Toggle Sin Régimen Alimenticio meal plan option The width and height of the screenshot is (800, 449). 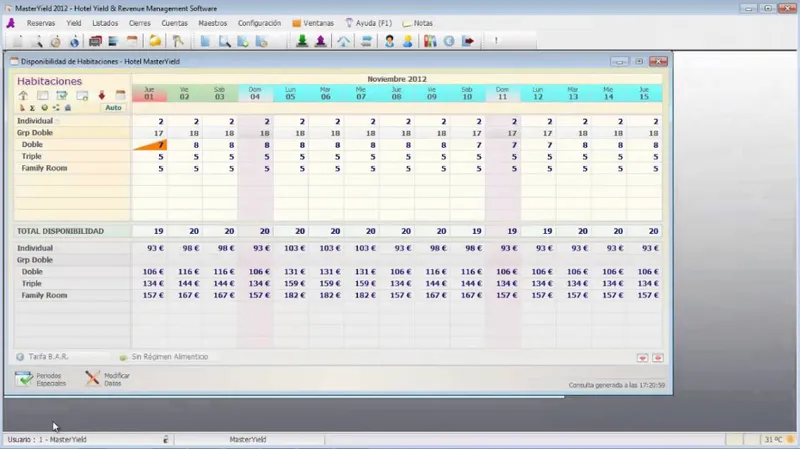(x=164, y=357)
